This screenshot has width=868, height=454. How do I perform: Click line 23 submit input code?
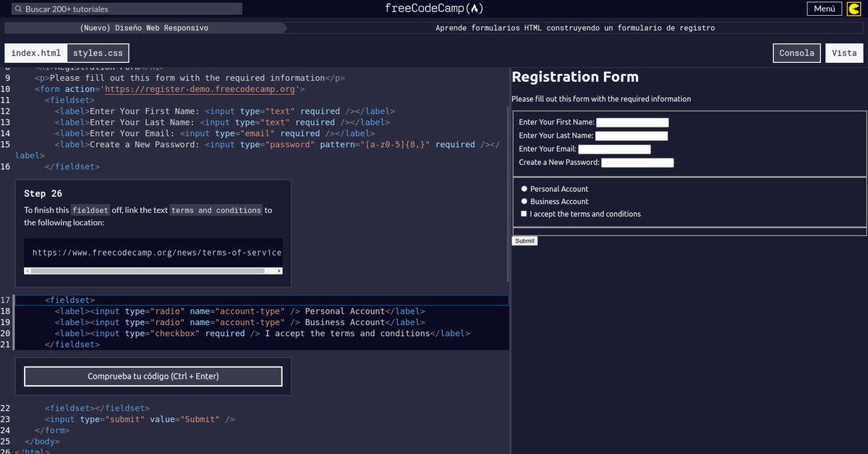tap(140, 419)
